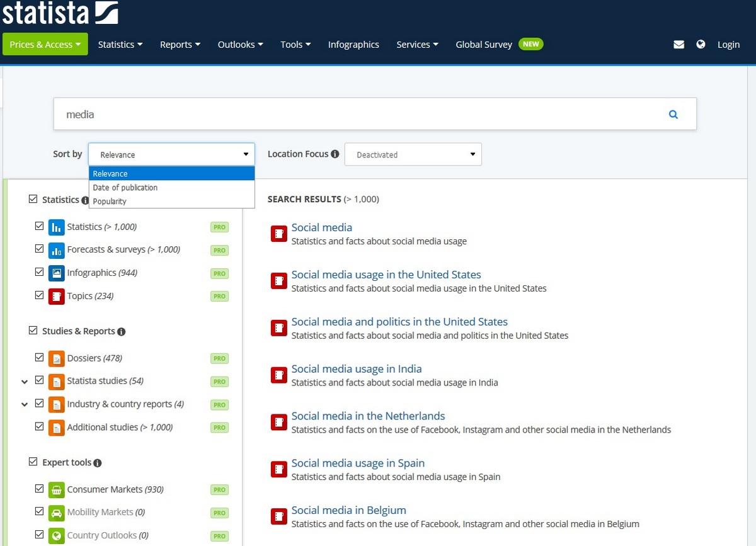
Task: Click the topic icon beside Social media in the Netherlands
Action: [x=279, y=423]
